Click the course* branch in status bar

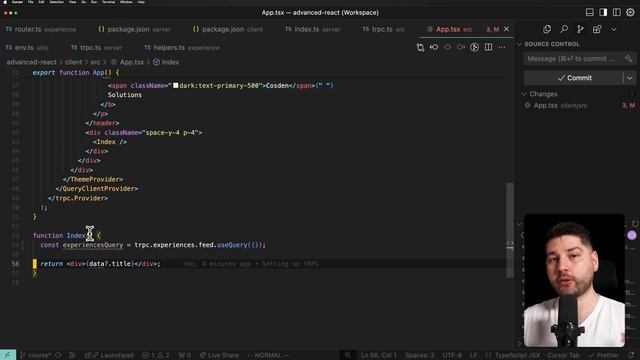36,355
